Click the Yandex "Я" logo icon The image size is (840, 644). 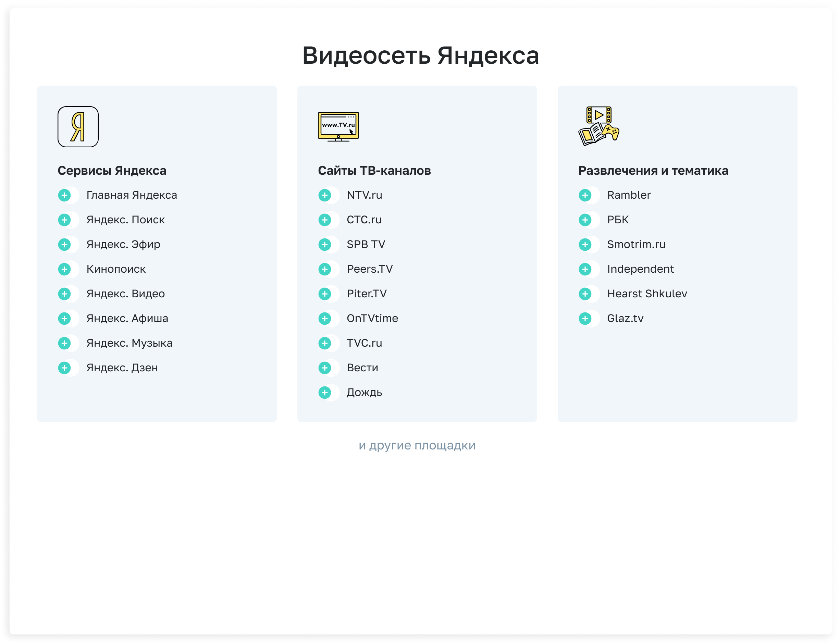tap(78, 126)
